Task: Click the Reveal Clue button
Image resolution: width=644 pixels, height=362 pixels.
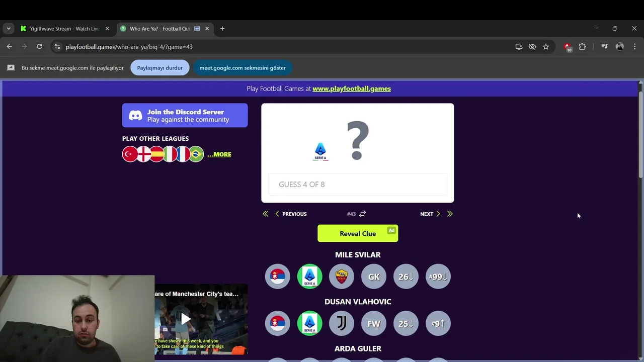Action: pyautogui.click(x=358, y=233)
